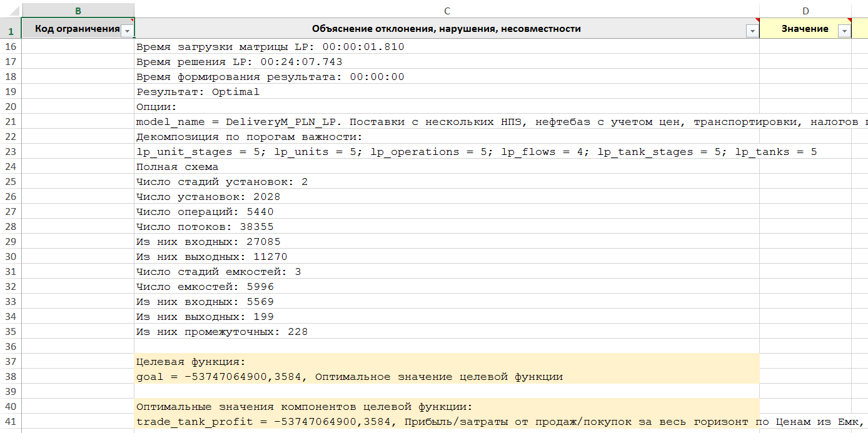Open filter dropdown for Код ограничения column
Viewport: 868px width, 433px height.
pyautogui.click(x=127, y=31)
